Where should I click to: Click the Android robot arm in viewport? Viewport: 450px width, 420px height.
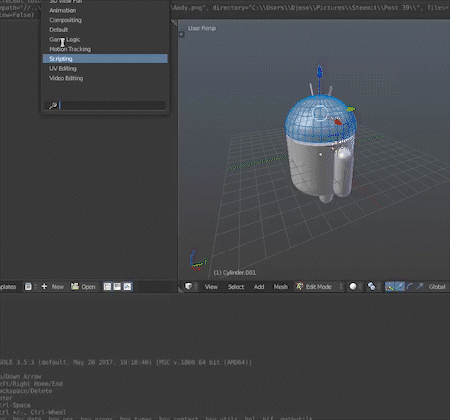(x=343, y=172)
